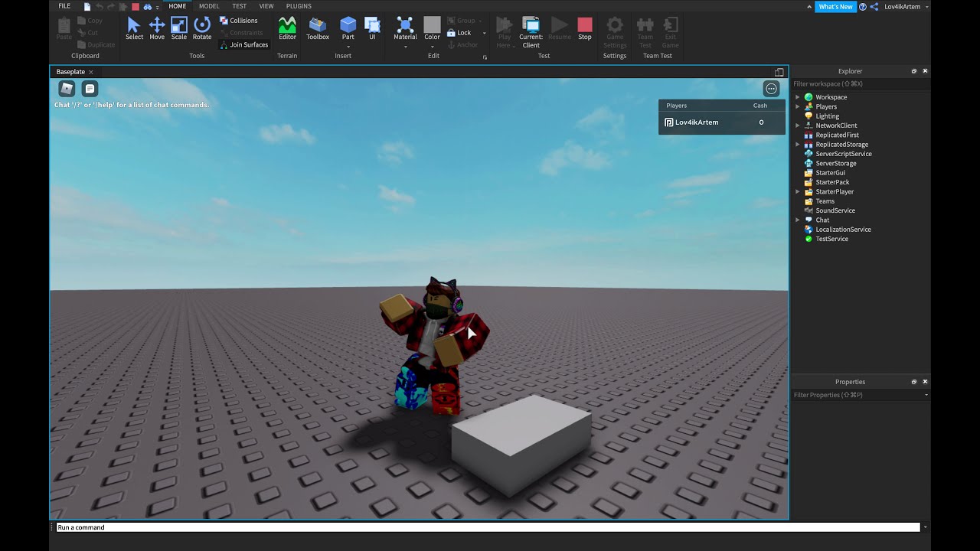Open the Lock dropdown arrow
Viewport: 980px width, 551px height.
tap(484, 33)
